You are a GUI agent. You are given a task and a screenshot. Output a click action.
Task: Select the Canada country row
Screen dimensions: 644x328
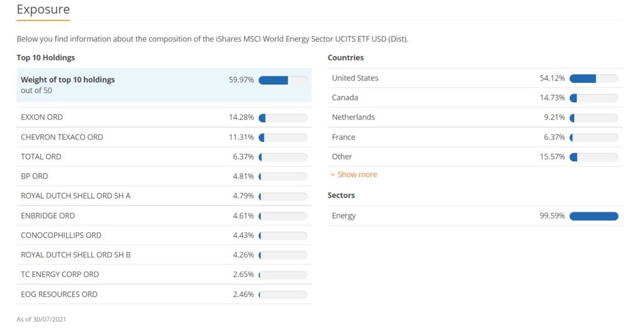click(475, 97)
